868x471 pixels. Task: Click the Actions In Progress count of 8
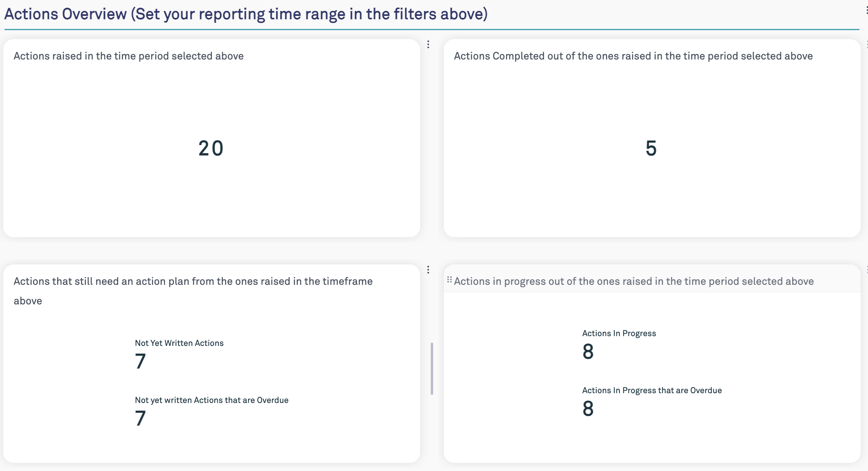point(588,352)
